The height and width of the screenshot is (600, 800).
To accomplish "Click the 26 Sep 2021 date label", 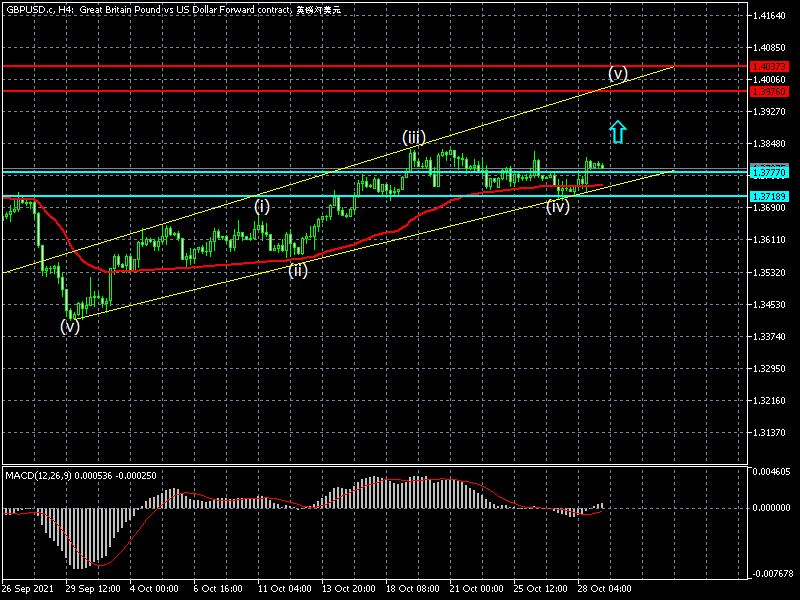I will pyautogui.click(x=28, y=589).
